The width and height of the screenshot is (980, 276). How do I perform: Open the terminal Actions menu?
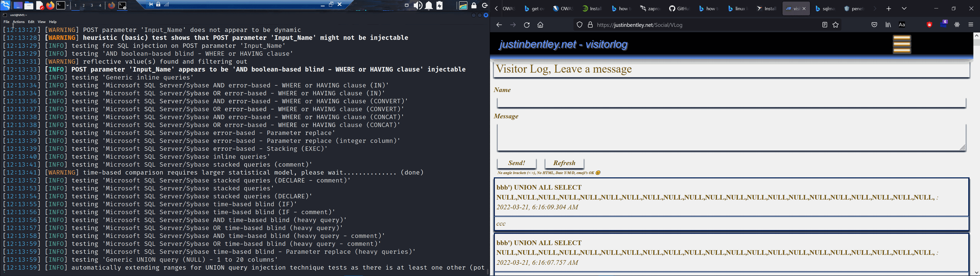coord(19,22)
